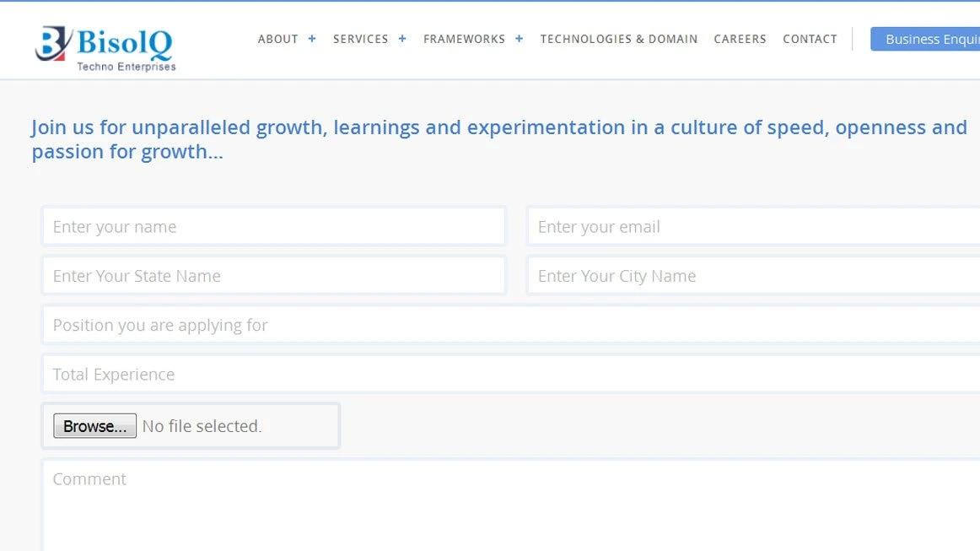This screenshot has width=980, height=551.
Task: Click the BisolQ logo
Action: (x=105, y=47)
